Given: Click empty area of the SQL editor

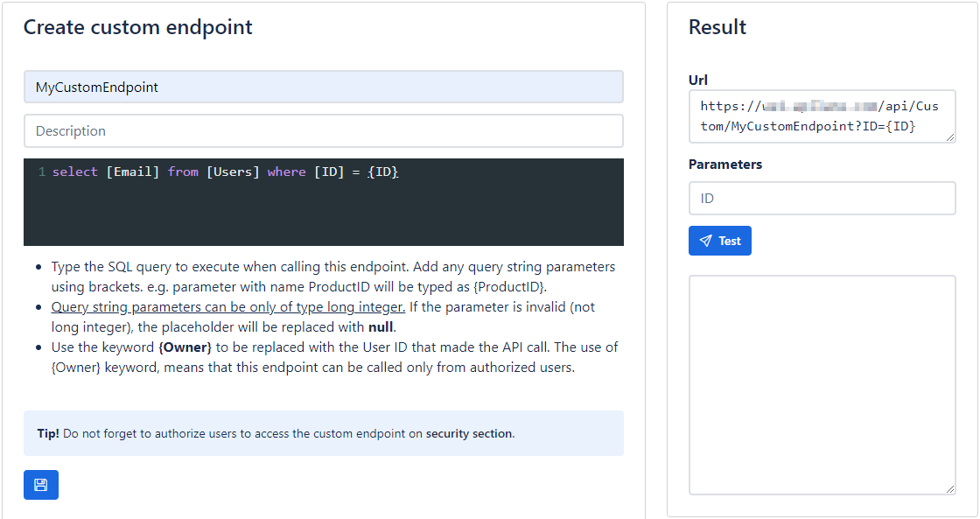Looking at the screenshot, I should 323,217.
